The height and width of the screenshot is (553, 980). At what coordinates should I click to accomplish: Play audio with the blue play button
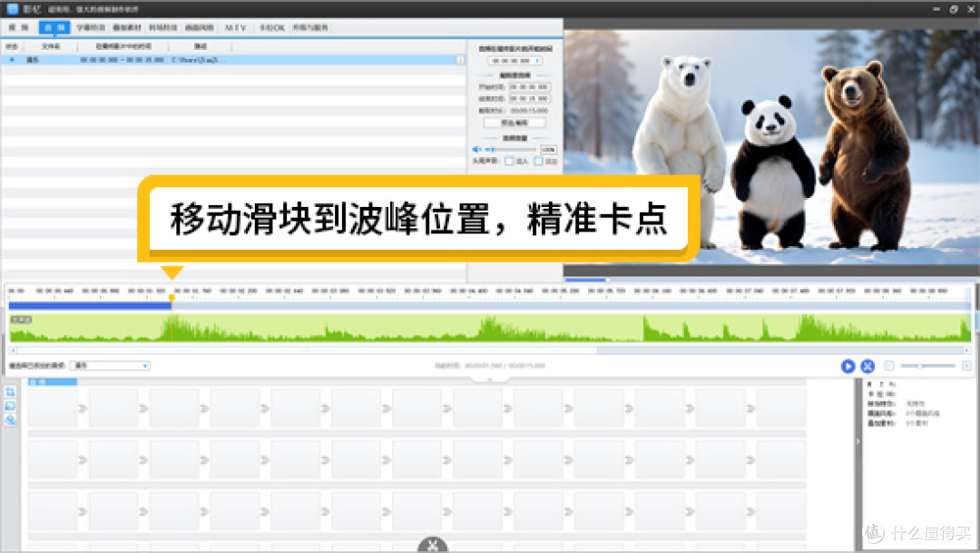848,366
